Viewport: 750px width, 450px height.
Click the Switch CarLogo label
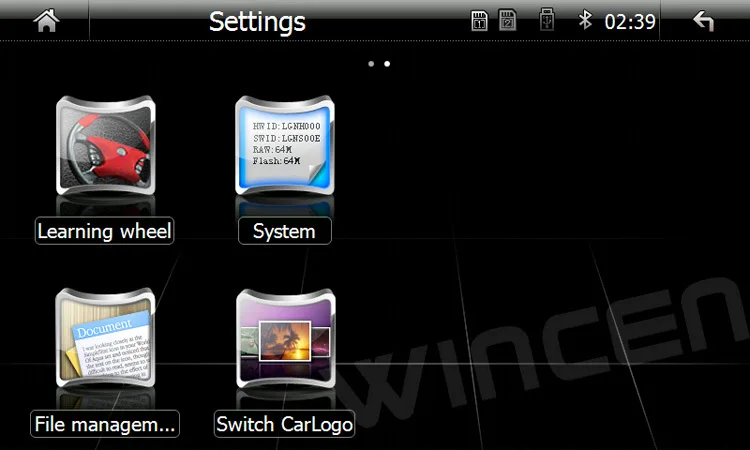[285, 424]
